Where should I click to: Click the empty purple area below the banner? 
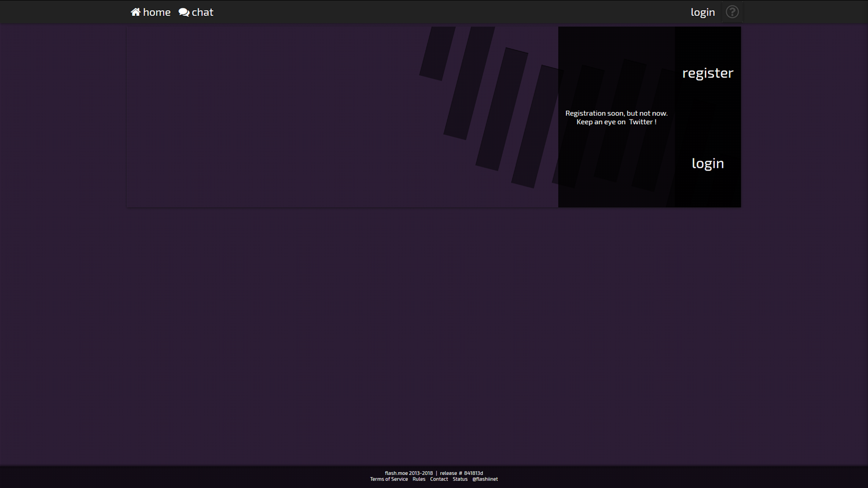pyautogui.click(x=433, y=325)
